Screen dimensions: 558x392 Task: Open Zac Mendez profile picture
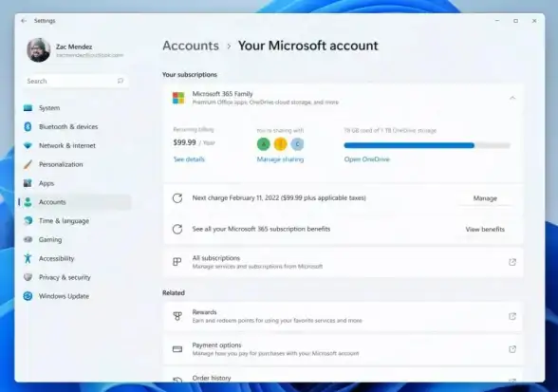38,50
